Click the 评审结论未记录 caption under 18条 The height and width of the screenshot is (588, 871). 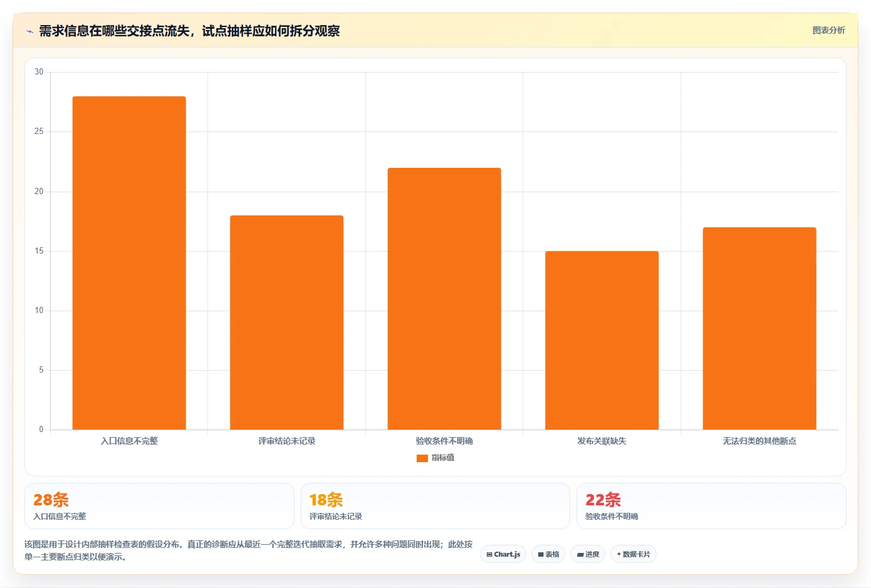pyautogui.click(x=336, y=517)
